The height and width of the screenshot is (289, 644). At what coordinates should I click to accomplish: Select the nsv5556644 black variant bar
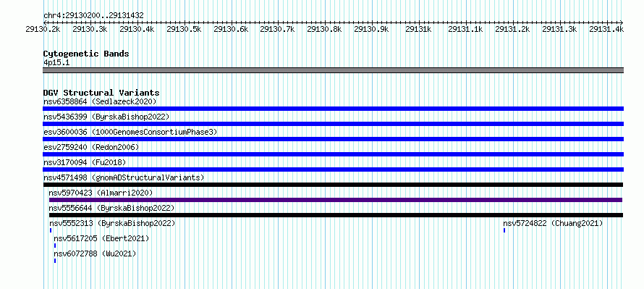(x=336, y=215)
